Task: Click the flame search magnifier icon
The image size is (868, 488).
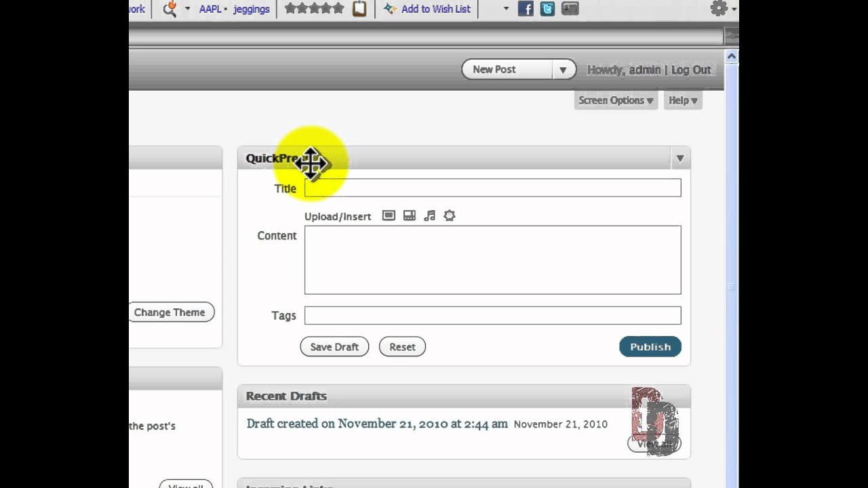Action: coord(170,9)
